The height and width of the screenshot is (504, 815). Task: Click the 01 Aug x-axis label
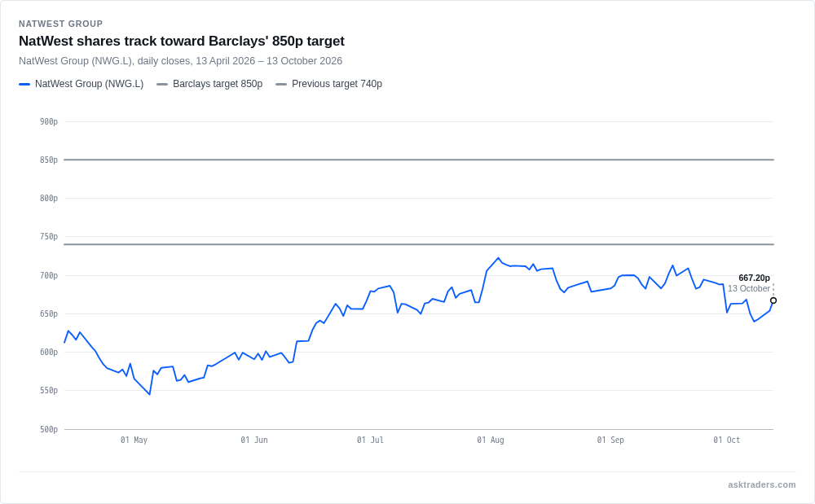491,440
